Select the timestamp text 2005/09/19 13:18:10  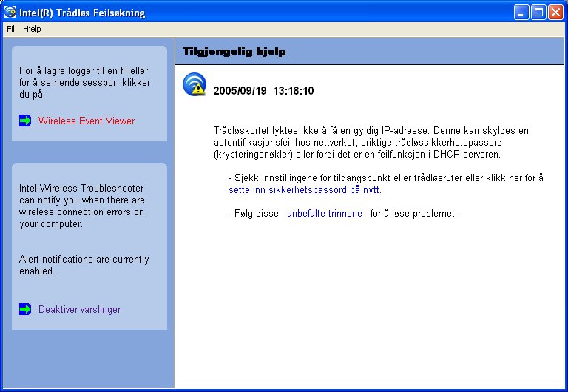tap(263, 90)
